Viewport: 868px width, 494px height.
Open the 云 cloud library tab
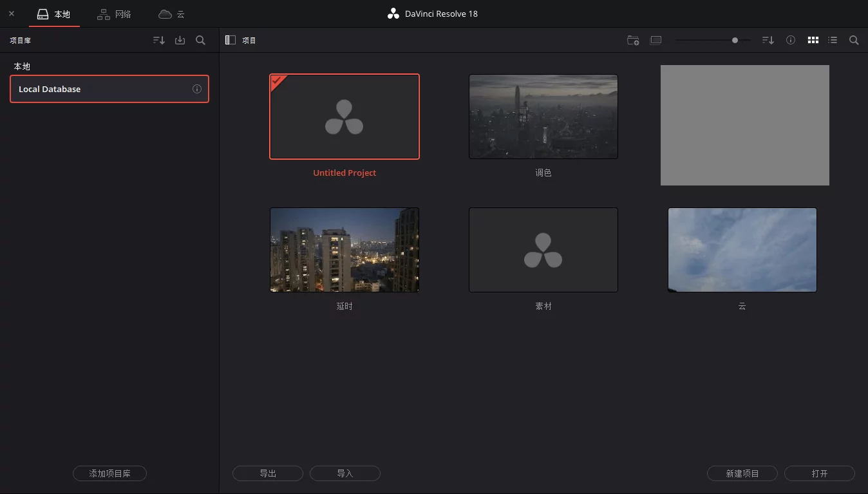[x=171, y=14]
